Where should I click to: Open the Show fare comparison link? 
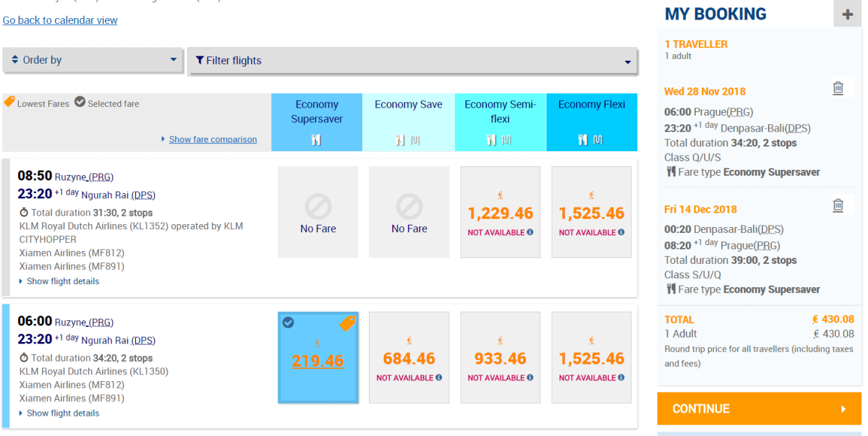[213, 140]
